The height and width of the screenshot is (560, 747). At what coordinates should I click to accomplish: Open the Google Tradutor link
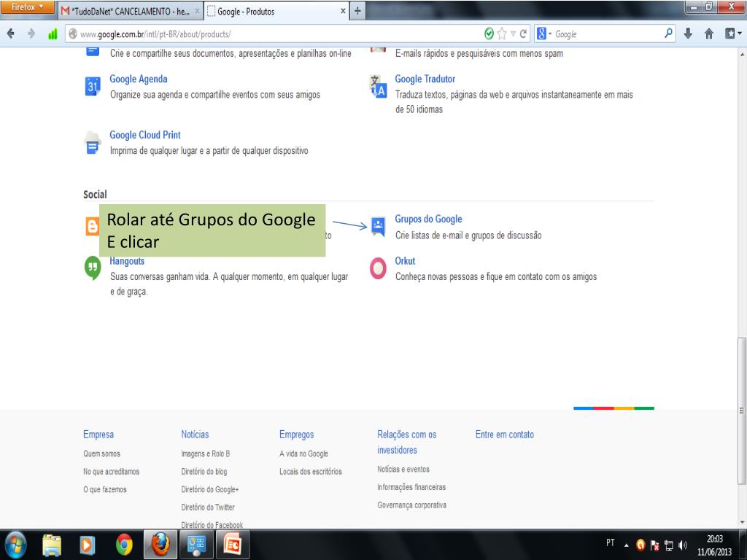point(425,79)
